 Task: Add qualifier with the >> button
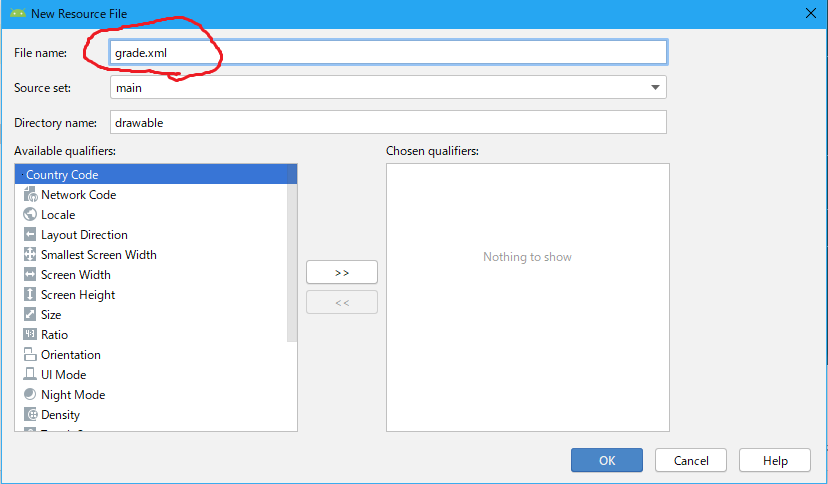(x=342, y=272)
